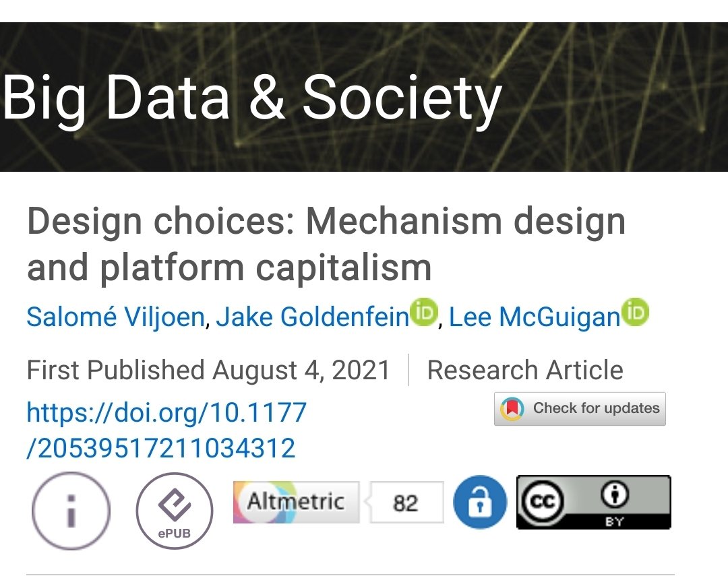Open Jake Goldenfein's ORCID iD icon

[x=425, y=313]
